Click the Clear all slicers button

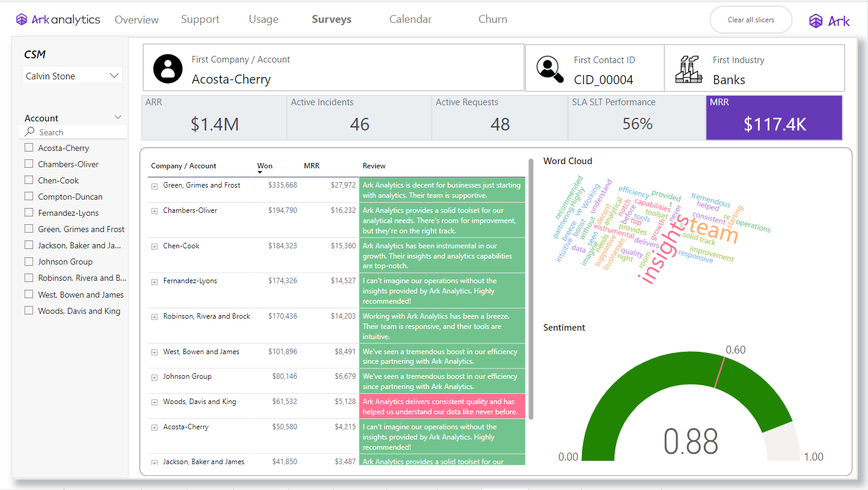pyautogui.click(x=750, y=19)
